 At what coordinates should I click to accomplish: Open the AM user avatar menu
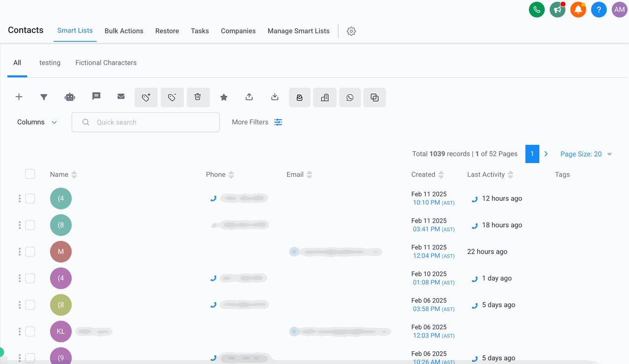(x=620, y=9)
